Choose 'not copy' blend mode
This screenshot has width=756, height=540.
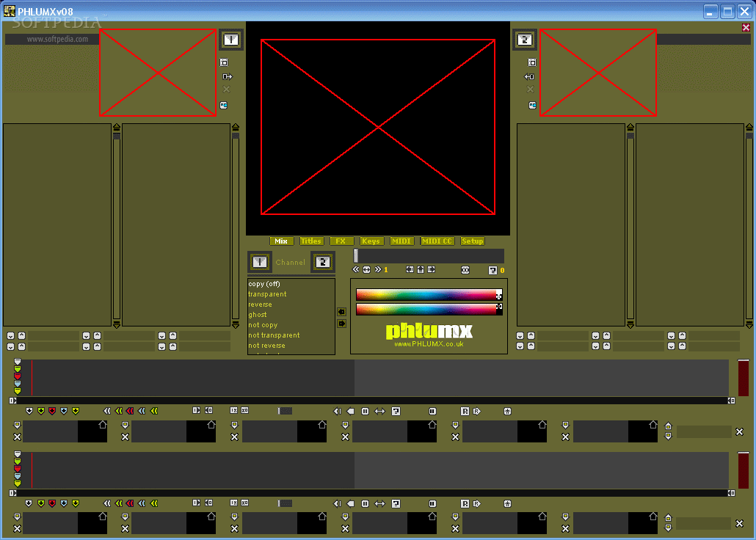pos(263,325)
